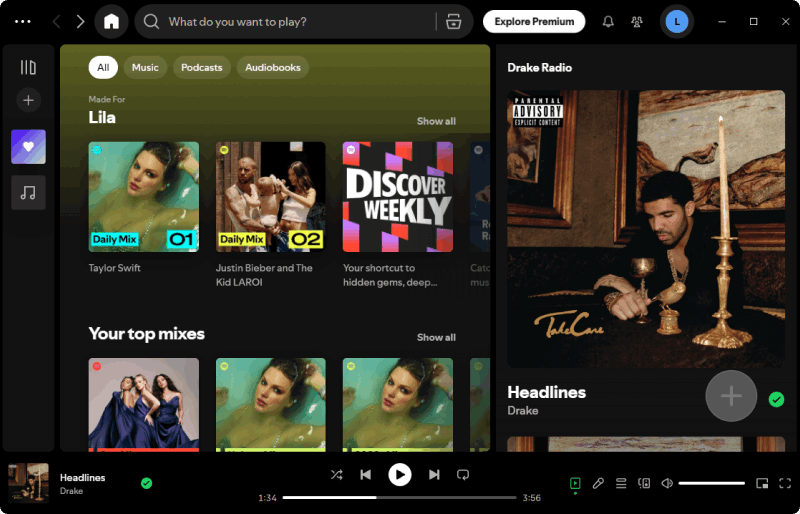Viewport: 800px width, 514px height.
Task: Click the large round plus button
Action: [x=731, y=396]
